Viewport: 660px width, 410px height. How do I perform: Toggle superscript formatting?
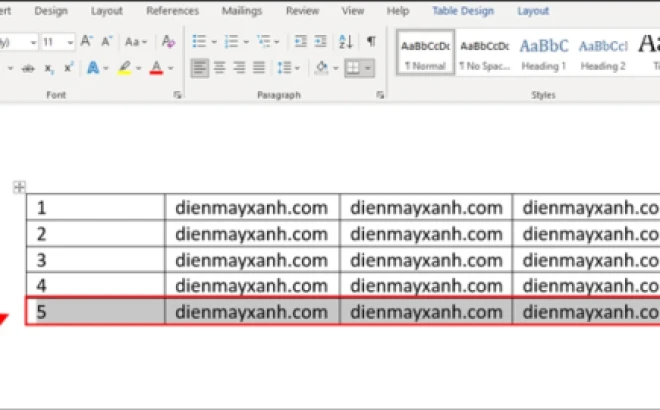pos(68,68)
